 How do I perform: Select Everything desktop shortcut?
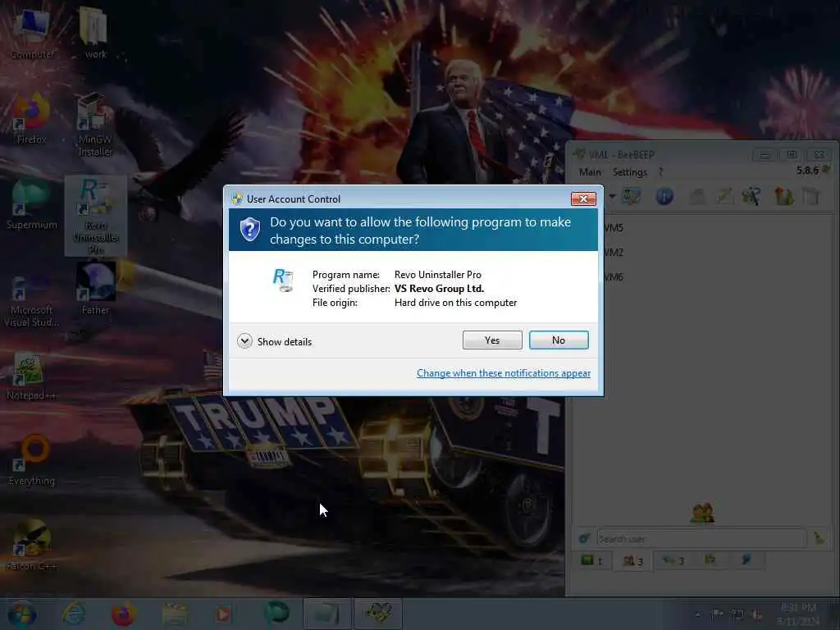coord(32,461)
